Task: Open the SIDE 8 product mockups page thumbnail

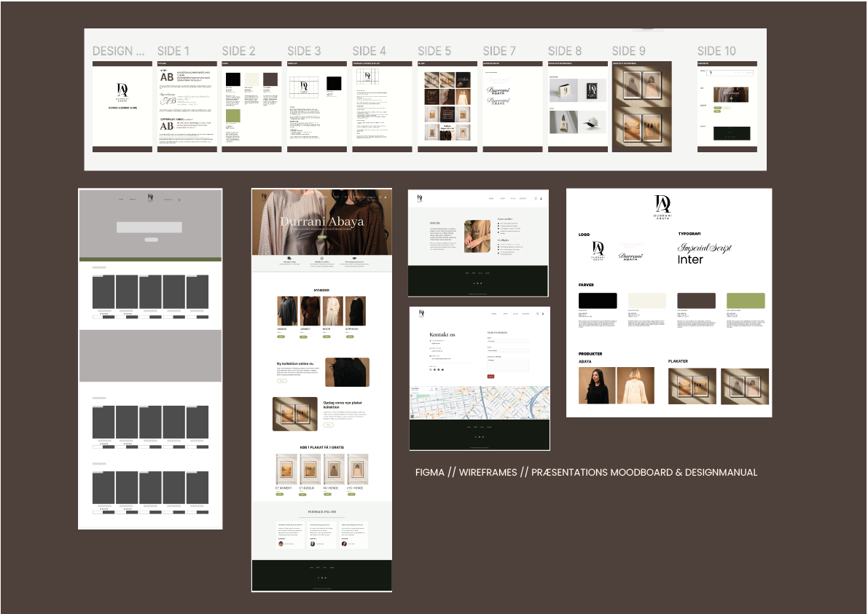Action: click(578, 107)
